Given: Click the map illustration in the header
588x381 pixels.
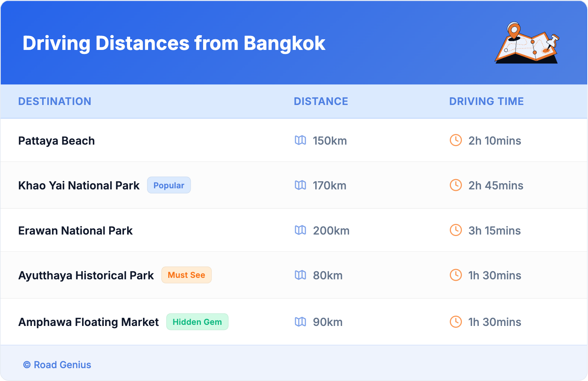Looking at the screenshot, I should point(527,43).
